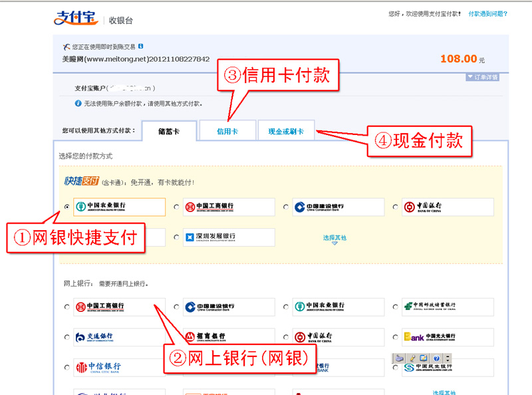Click the 中国光大银行 logo card
Viewport: 532px width, 395px height.
448,337
